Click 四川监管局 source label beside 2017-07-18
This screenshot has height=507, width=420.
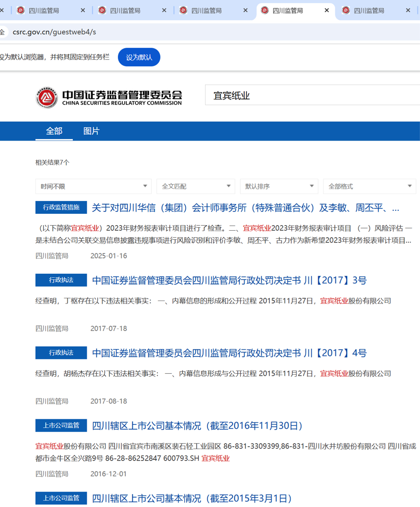[52, 329]
